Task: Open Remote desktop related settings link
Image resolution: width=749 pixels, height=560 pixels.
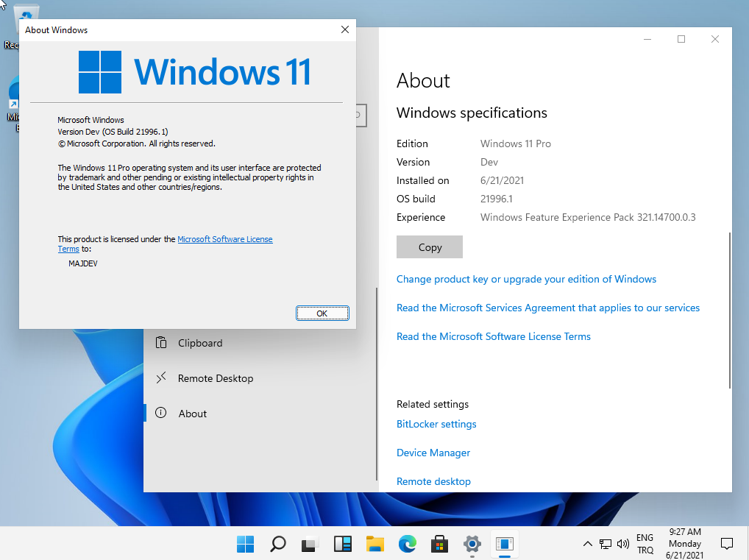Action: click(433, 482)
